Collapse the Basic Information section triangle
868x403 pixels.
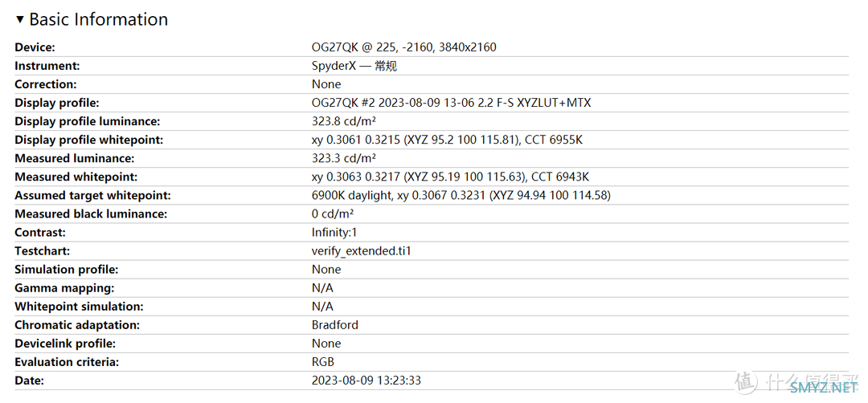[20, 19]
